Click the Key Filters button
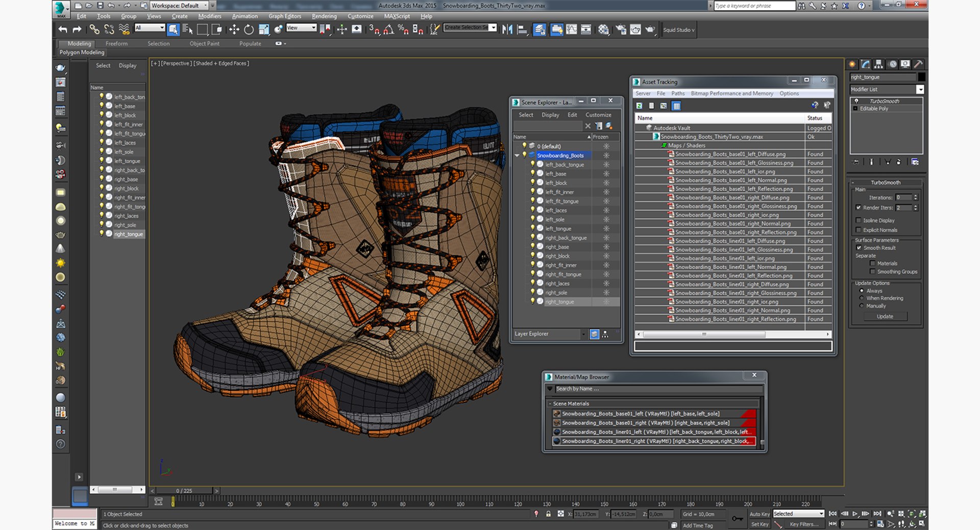 [804, 524]
